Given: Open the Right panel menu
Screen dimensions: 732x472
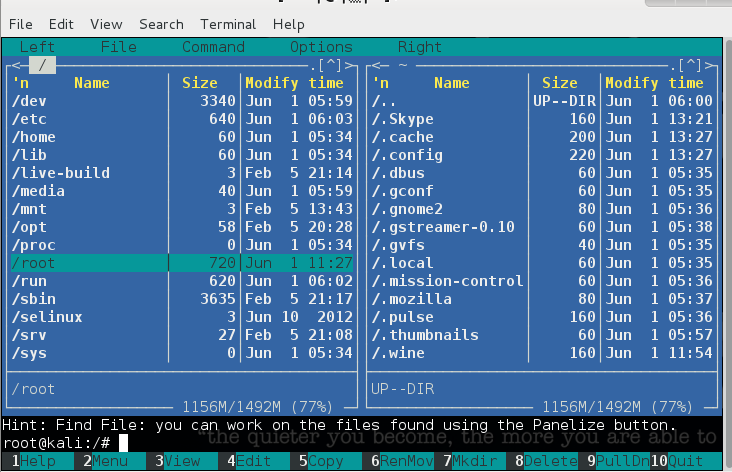Looking at the screenshot, I should click(419, 47).
